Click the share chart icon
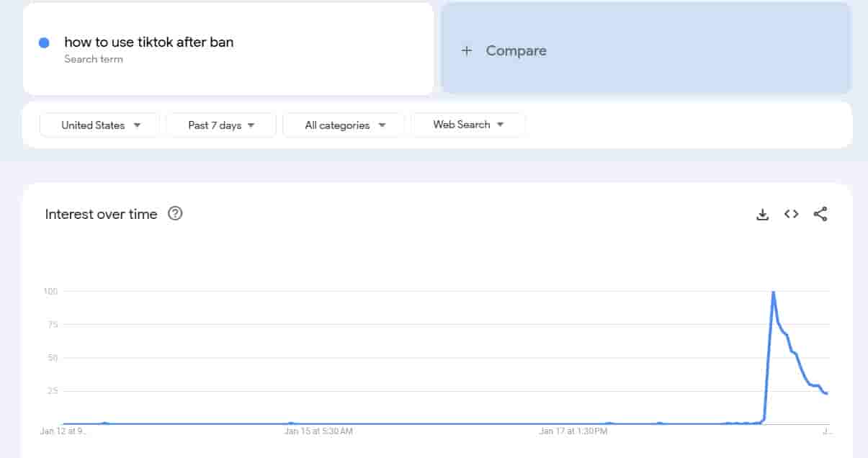This screenshot has height=458, width=868. [820, 214]
